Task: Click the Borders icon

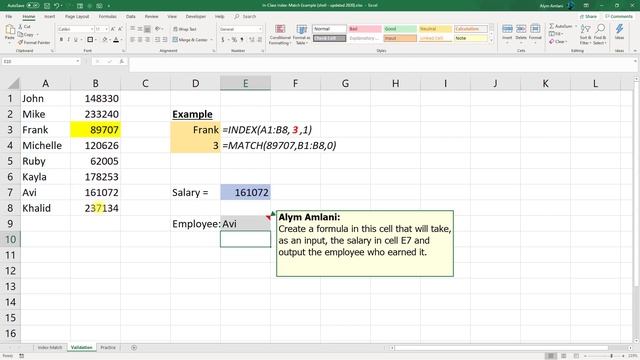Action: pyautogui.click(x=90, y=40)
